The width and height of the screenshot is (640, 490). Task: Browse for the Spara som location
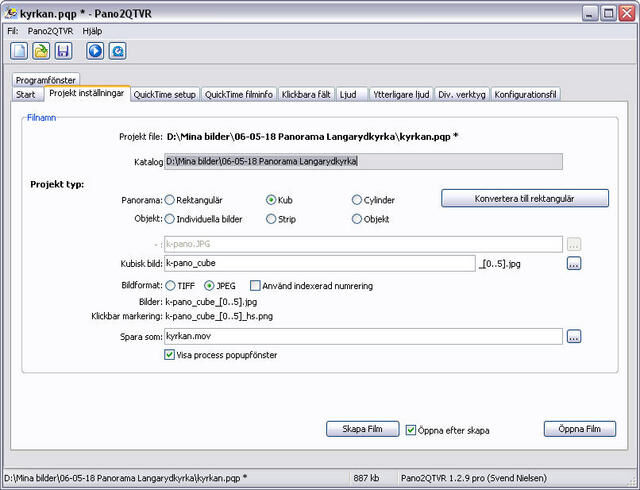pyautogui.click(x=574, y=337)
